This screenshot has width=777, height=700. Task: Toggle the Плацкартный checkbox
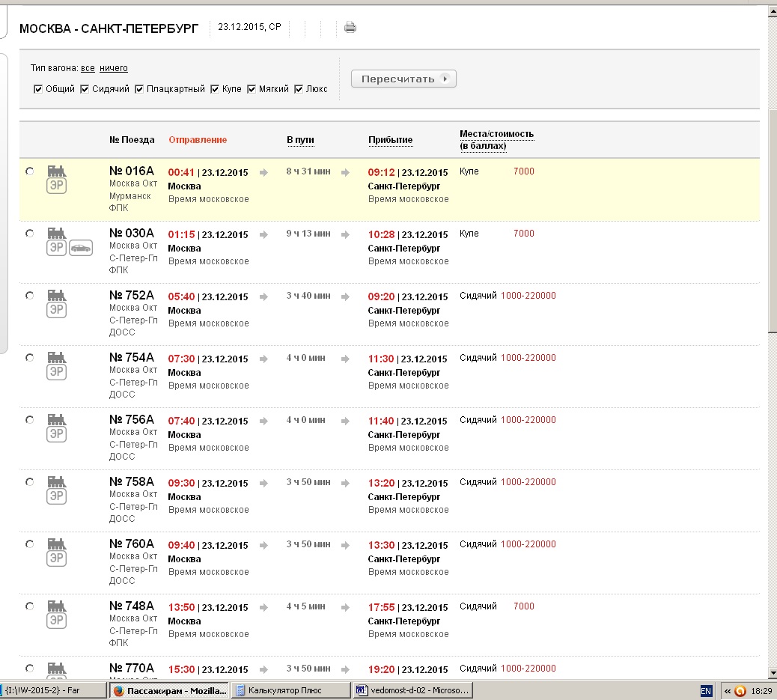139,89
